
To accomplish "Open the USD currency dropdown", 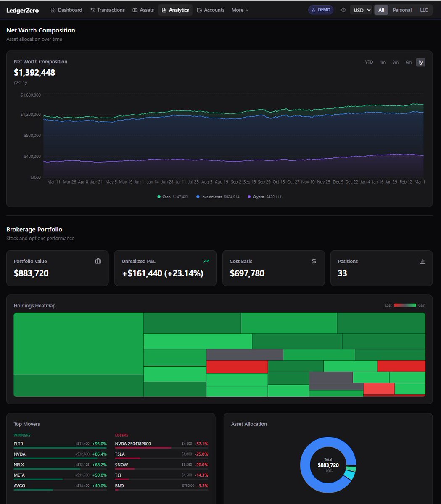I will 362,10.
